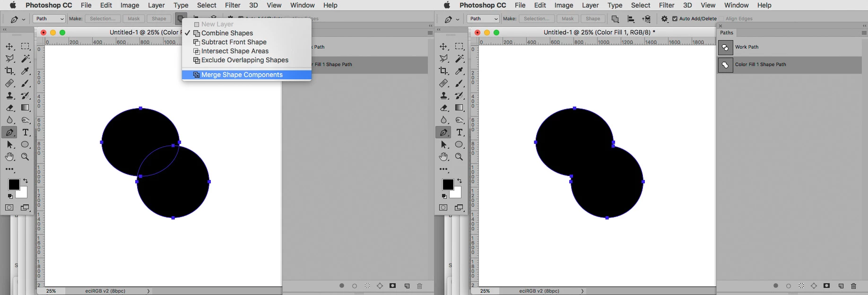Choose Combine Shapes option
This screenshot has width=868, height=295.
[247, 33]
